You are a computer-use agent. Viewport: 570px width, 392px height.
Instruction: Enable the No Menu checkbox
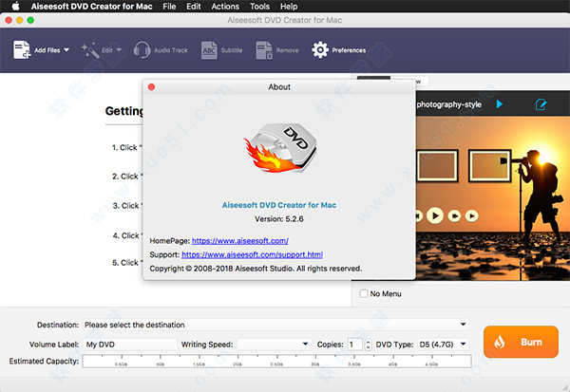pyautogui.click(x=364, y=293)
